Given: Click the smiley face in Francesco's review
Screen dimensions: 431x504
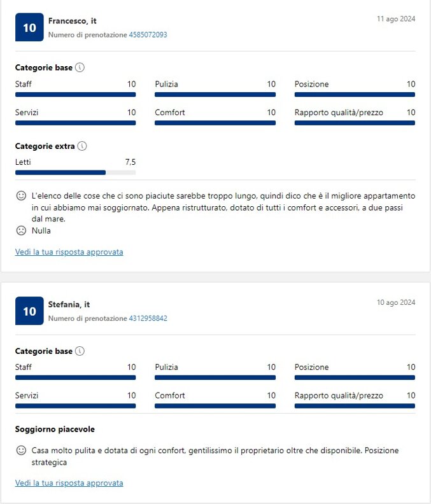Looking at the screenshot, I should pos(21,196).
